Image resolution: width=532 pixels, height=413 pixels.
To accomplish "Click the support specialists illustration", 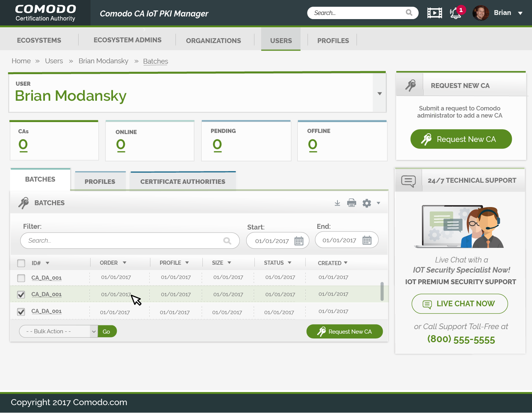I will [459, 226].
